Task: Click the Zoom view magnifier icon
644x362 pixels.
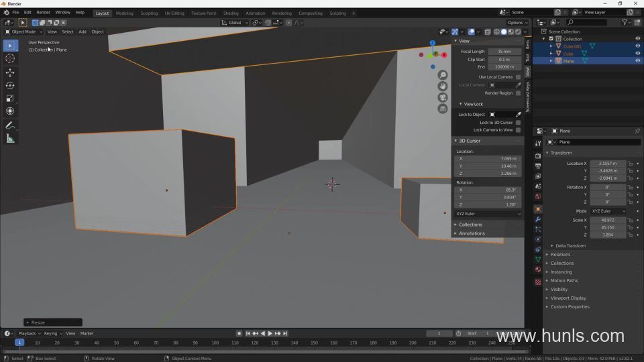Action: pos(442,75)
